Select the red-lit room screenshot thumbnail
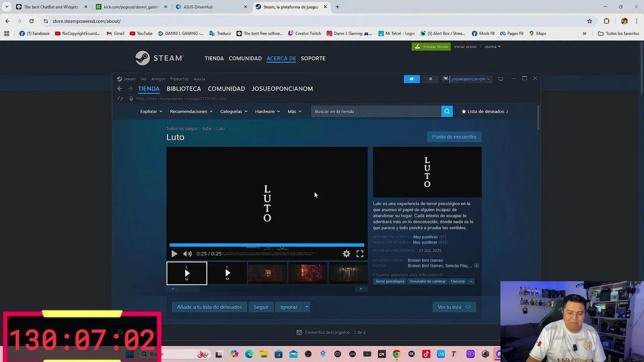Screen dimensions: 644x362 308,273
